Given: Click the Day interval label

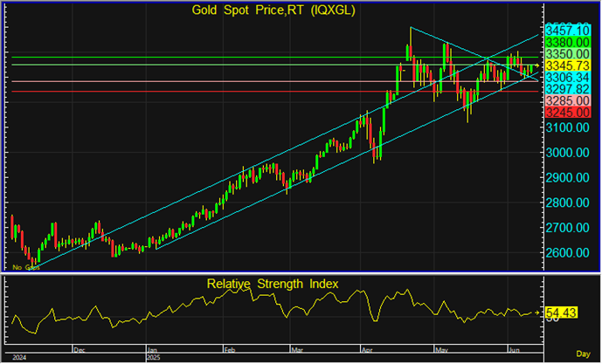Looking at the screenshot, I should coord(583,354).
